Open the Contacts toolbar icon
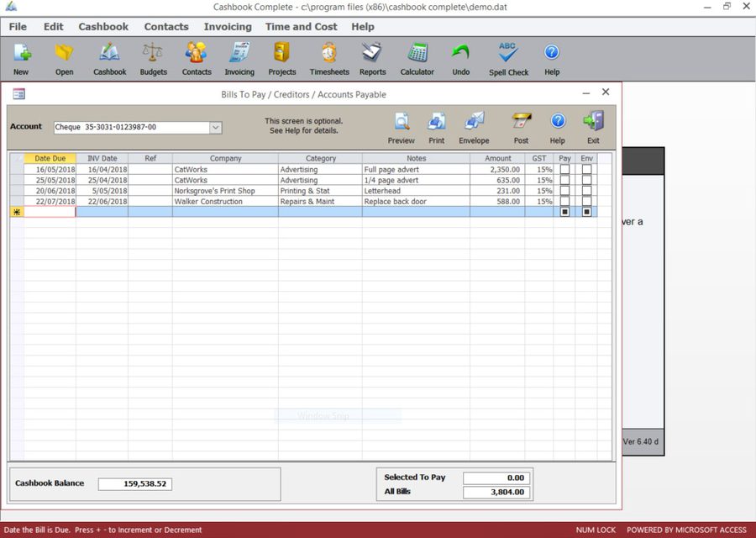 pos(197,53)
